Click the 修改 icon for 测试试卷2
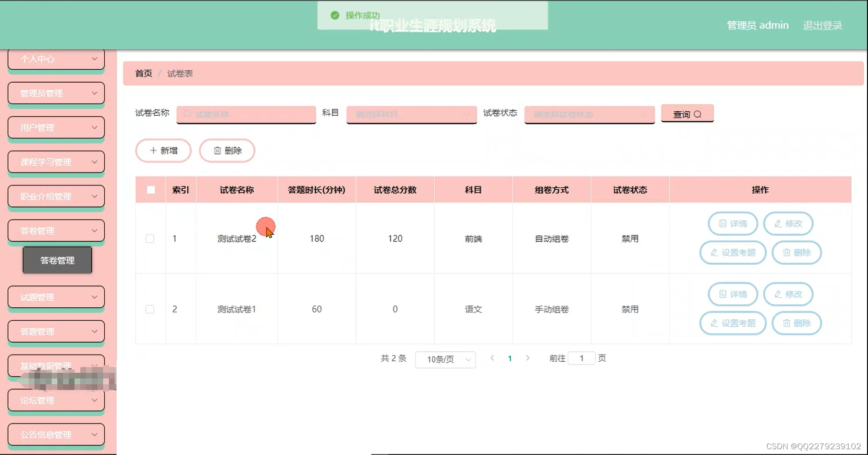 pyautogui.click(x=788, y=224)
